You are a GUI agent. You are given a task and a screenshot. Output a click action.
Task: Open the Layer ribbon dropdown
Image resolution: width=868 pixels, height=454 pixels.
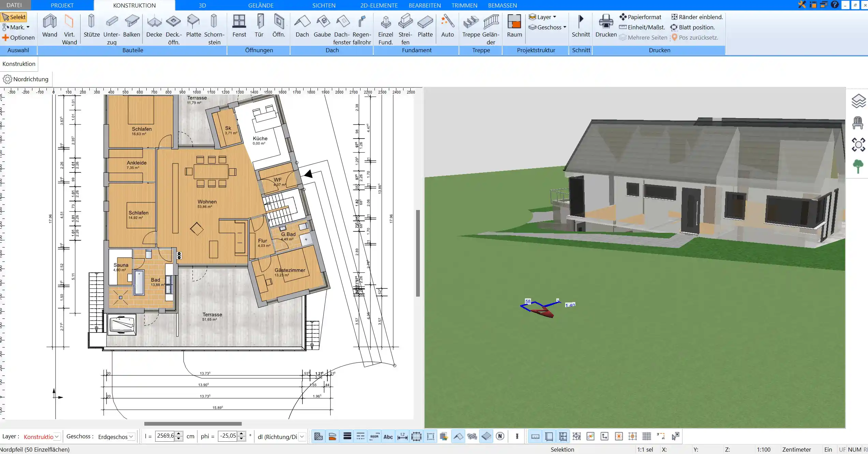[543, 17]
